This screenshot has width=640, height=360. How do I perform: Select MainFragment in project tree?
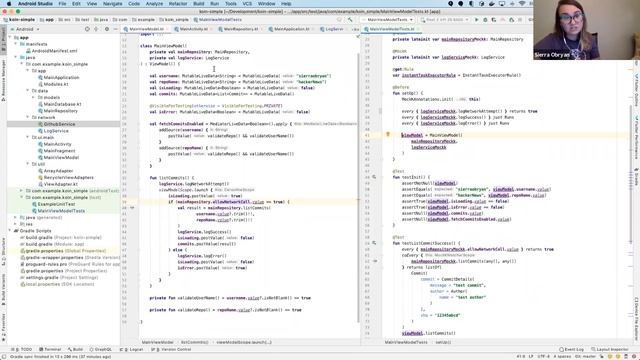[x=60, y=151]
